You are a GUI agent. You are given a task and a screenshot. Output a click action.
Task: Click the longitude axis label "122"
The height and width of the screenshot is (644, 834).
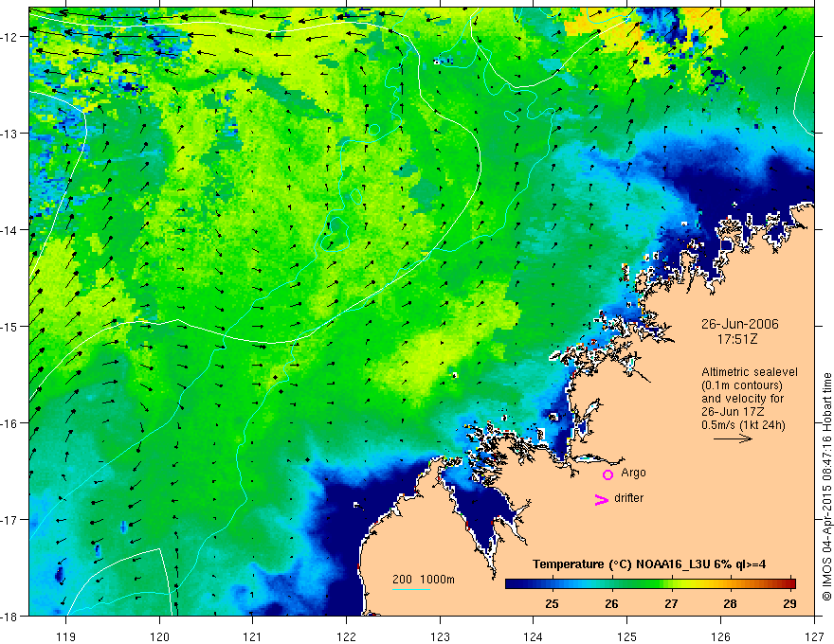346,636
